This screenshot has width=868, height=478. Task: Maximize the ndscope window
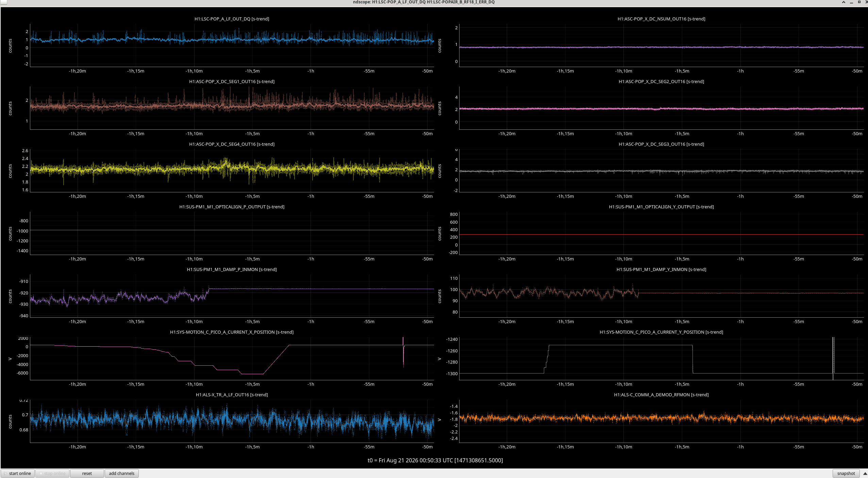pos(859,2)
